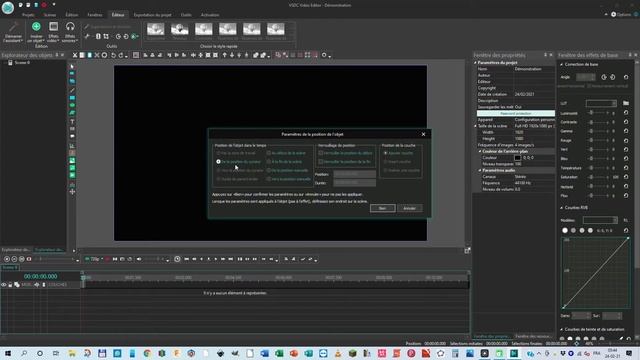
Task: Reset Luminosité with its reset icon
Action: (x=626, y=113)
